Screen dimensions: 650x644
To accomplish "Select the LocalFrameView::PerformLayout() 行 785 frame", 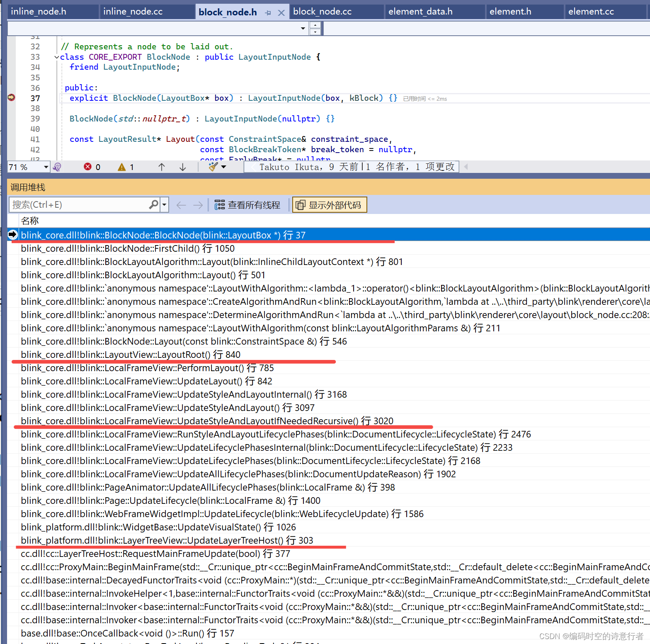I will 335,368.
